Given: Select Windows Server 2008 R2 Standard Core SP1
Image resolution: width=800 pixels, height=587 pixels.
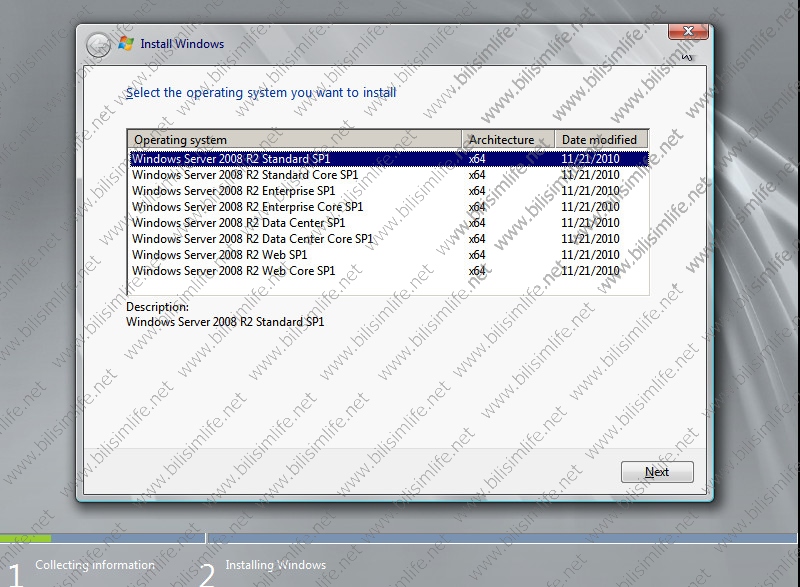Looking at the screenshot, I should pos(389,175).
